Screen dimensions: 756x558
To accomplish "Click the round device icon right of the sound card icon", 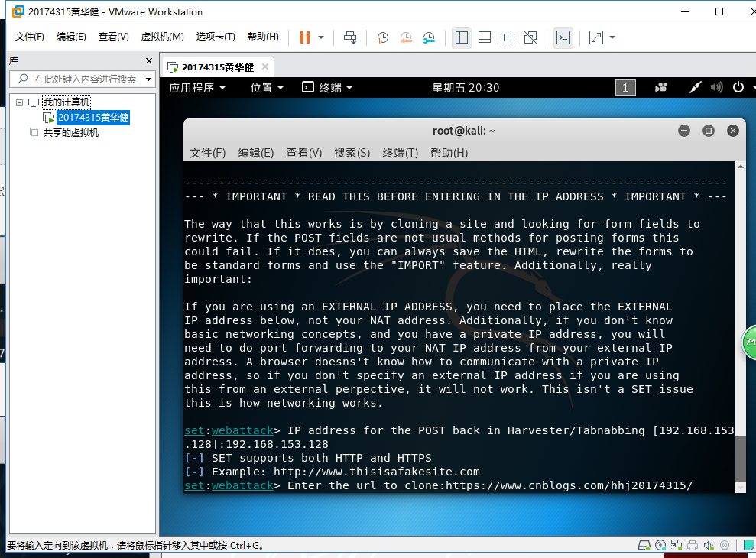I will pyautogui.click(x=724, y=546).
